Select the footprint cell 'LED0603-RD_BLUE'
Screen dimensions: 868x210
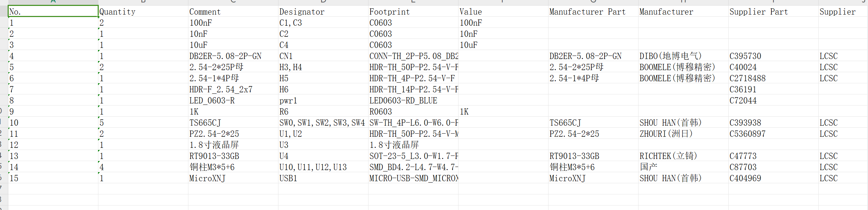tap(403, 101)
